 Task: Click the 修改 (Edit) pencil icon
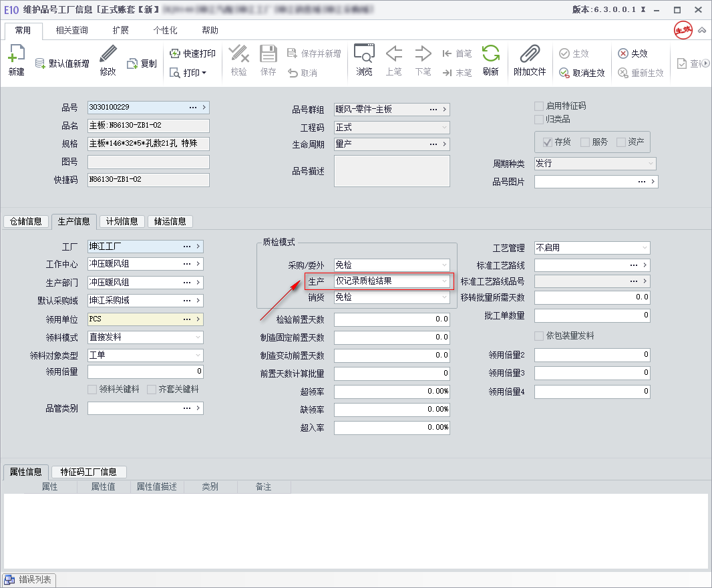[108, 54]
